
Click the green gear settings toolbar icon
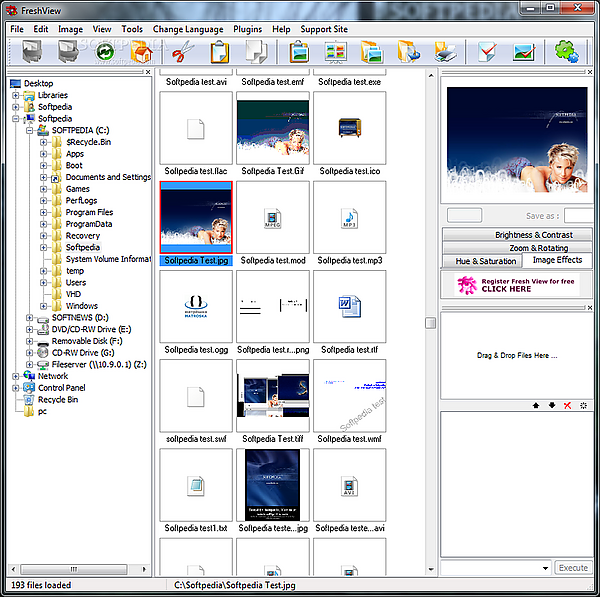[567, 52]
